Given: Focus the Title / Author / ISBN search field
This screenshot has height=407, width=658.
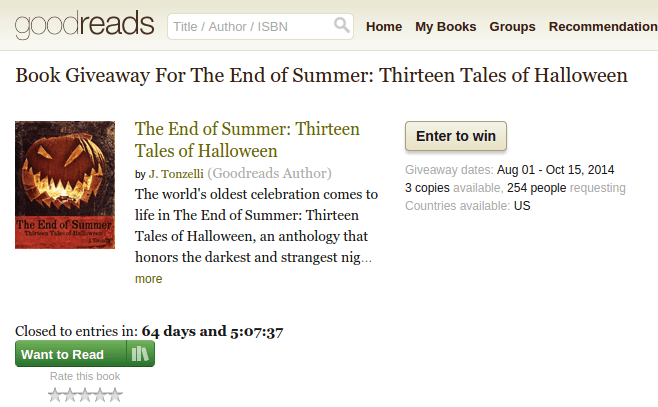Looking at the screenshot, I should point(250,26).
